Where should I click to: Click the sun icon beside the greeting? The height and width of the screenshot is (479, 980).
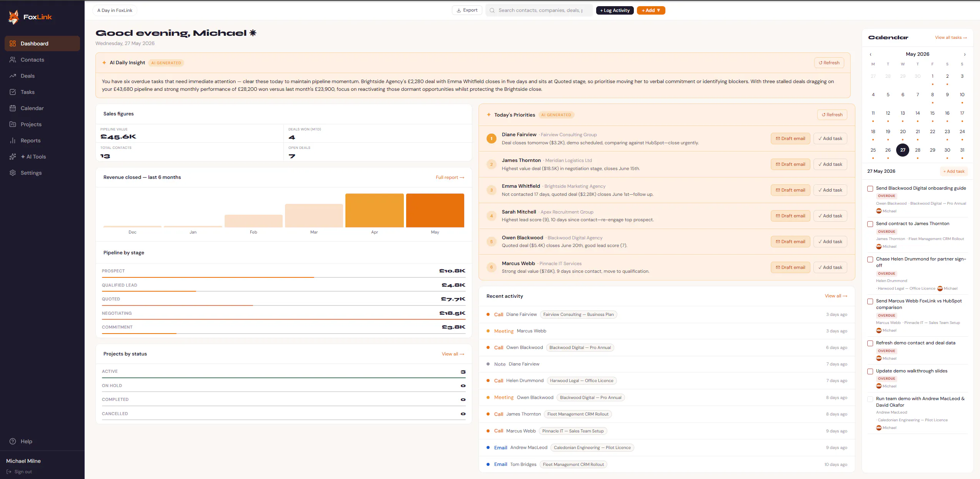253,33
